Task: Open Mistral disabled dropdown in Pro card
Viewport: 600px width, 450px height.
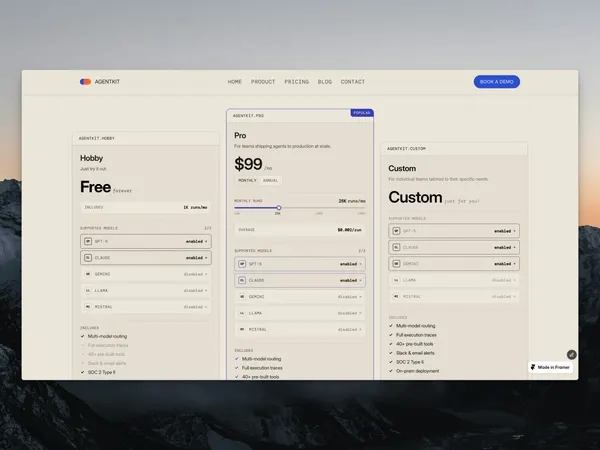Action: tap(349, 329)
